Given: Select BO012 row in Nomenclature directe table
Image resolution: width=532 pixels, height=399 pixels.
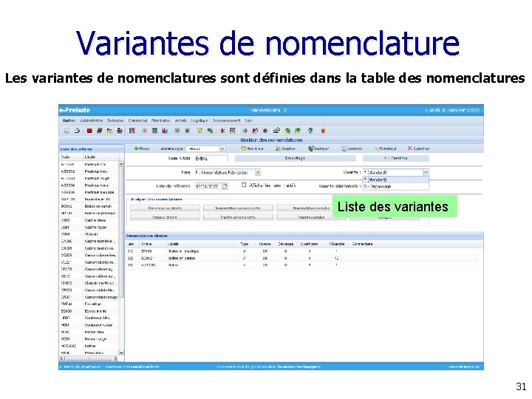Looking at the screenshot, I should pyautogui.click(x=302, y=258).
